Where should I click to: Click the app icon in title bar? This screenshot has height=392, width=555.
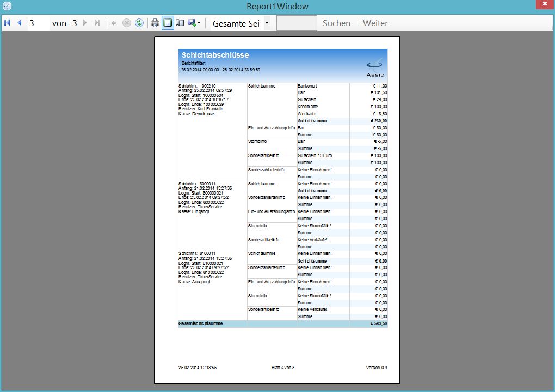tap(7, 7)
